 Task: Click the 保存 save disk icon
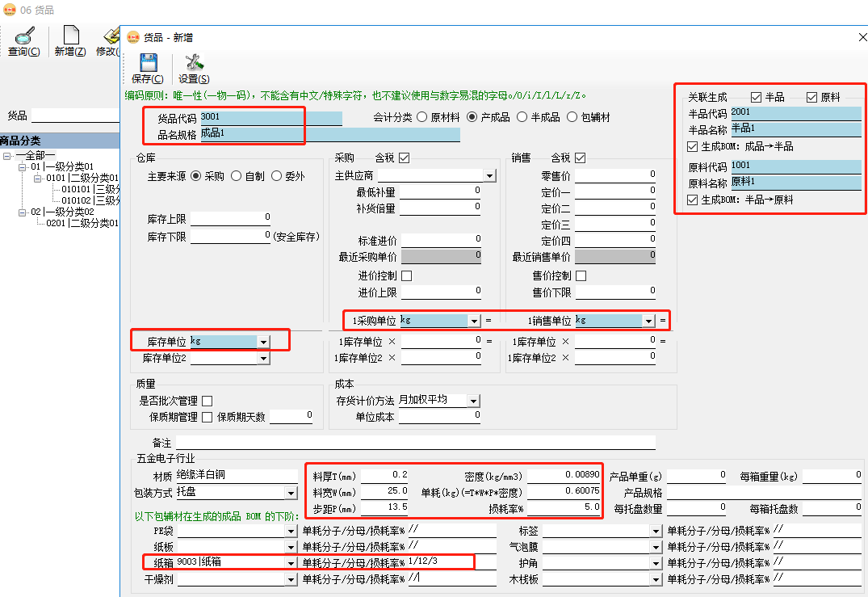coord(148,63)
